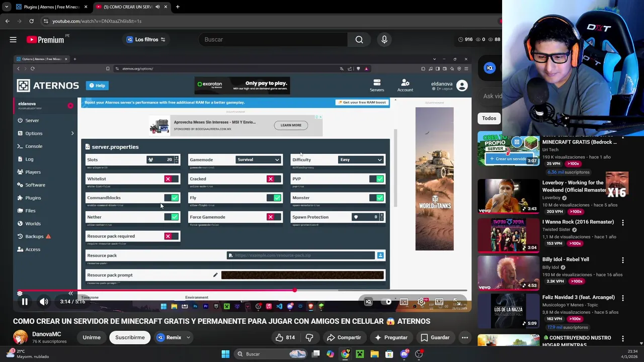Screen dimensions: 644x362
Task: Open new browser tab
Action: 178,7
